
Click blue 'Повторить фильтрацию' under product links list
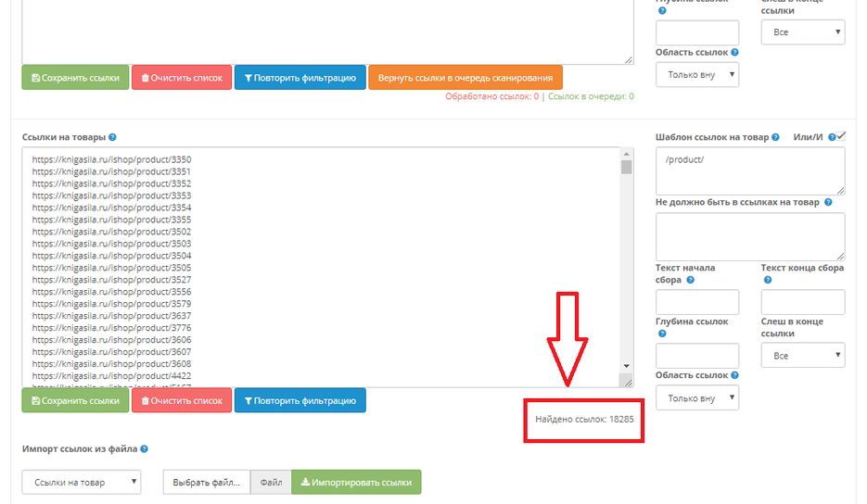pyautogui.click(x=300, y=401)
